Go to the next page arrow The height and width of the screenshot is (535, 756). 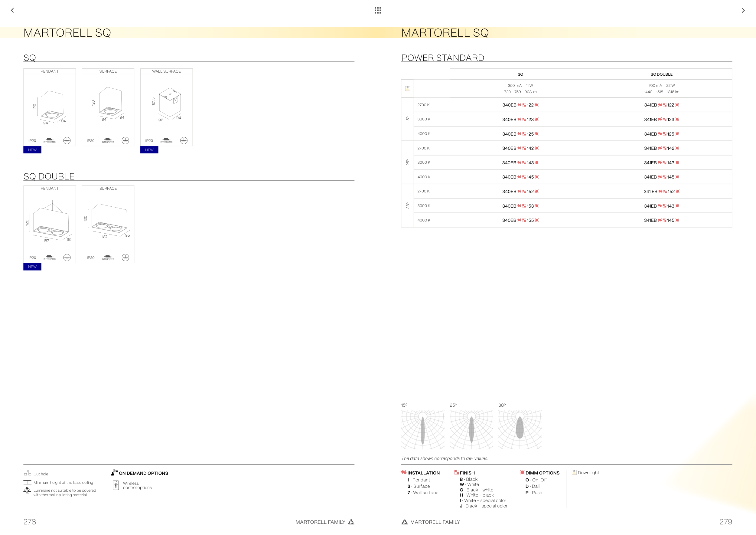coord(743,11)
